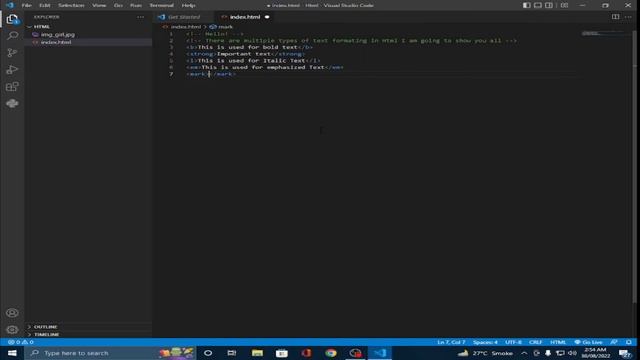The width and height of the screenshot is (640, 360).
Task: Change UTF-8 file encoding
Action: pyautogui.click(x=513, y=342)
